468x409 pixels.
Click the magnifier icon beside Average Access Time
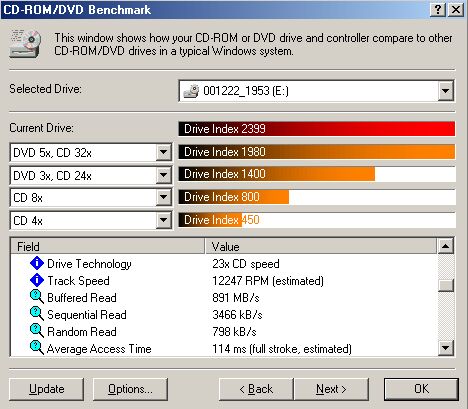(x=37, y=348)
